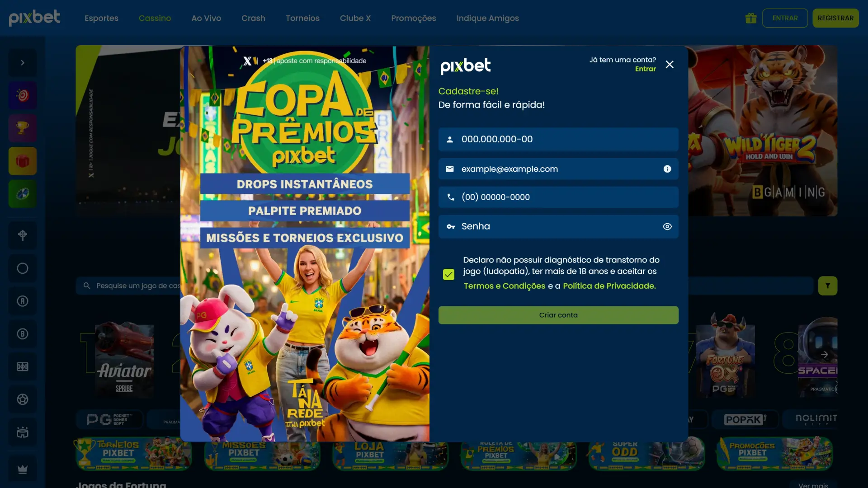Image resolution: width=868 pixels, height=488 pixels.
Task: Select the circled R sidebar icon
Action: [x=23, y=301]
